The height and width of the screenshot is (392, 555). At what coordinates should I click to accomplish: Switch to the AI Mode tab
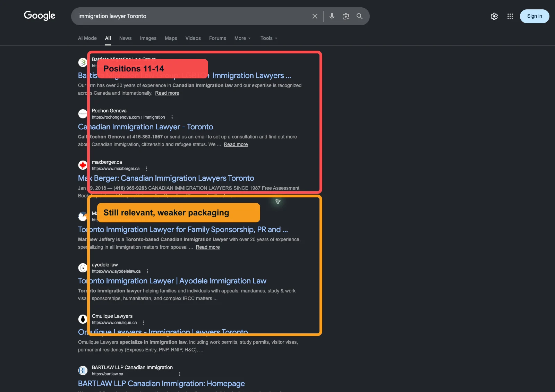(87, 38)
